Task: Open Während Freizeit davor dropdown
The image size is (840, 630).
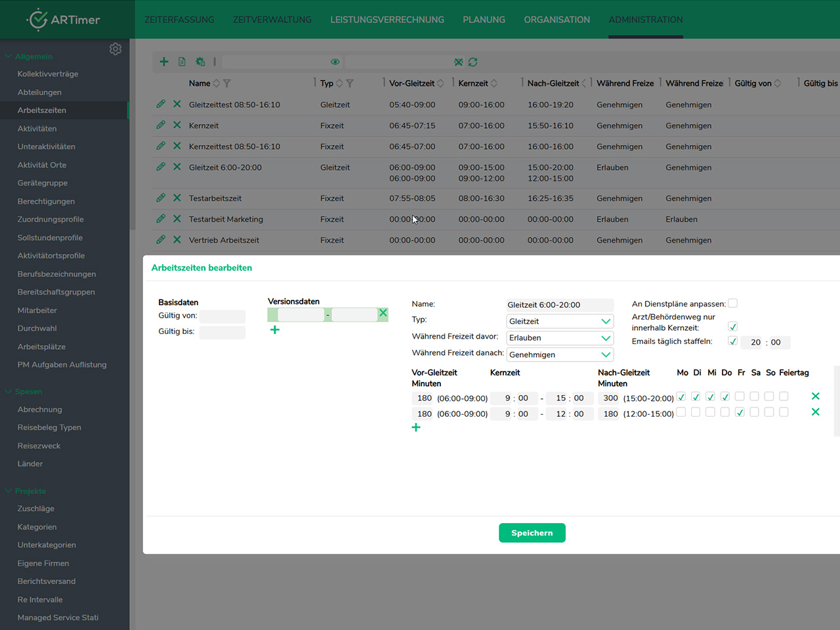Action: click(x=560, y=338)
